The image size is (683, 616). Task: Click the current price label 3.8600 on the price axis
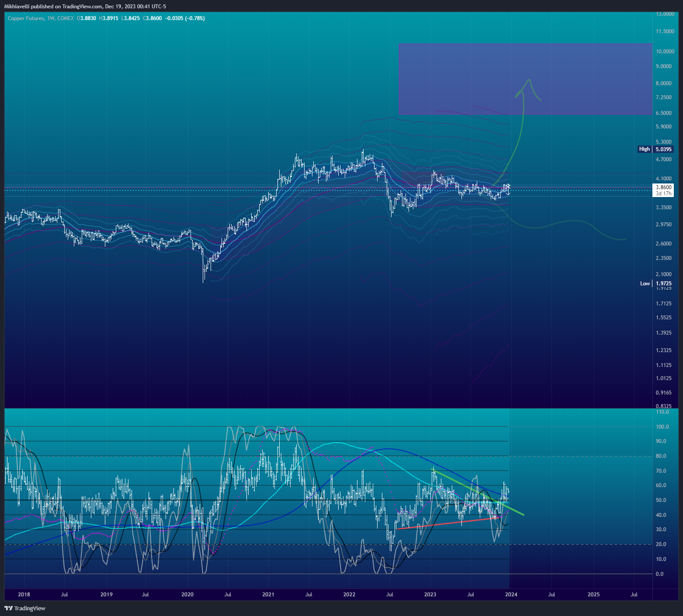pyautogui.click(x=664, y=187)
